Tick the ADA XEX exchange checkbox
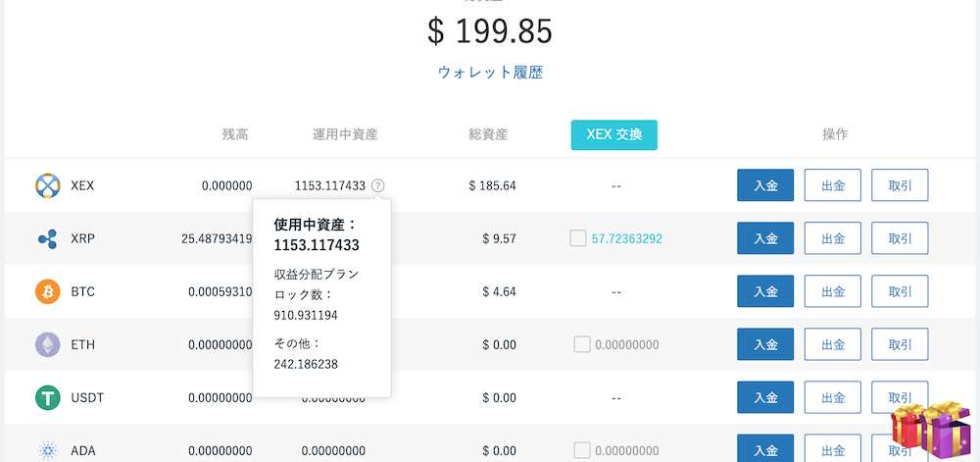980x462 pixels. [x=582, y=450]
